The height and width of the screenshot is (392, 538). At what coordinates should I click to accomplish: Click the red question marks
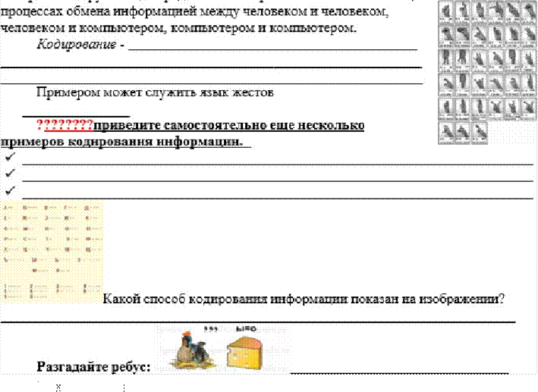pyautogui.click(x=64, y=125)
